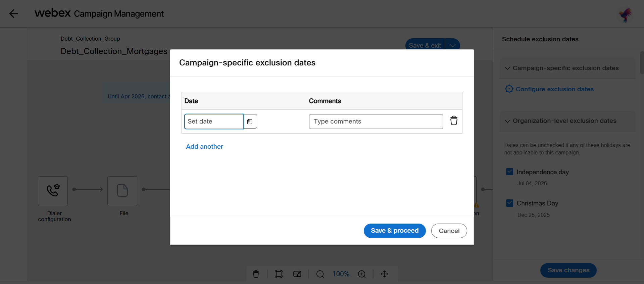
Task: Click the Until Apr 2026 banner text
Action: [139, 97]
